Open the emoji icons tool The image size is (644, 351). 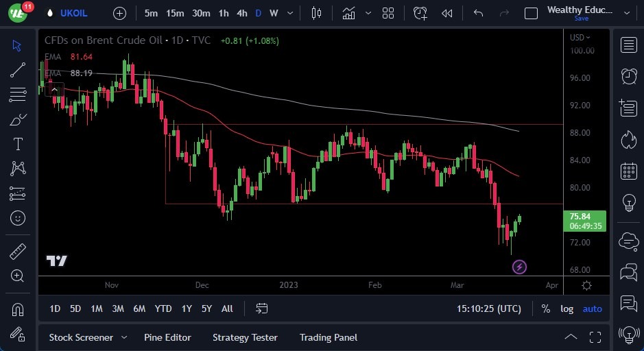18,218
